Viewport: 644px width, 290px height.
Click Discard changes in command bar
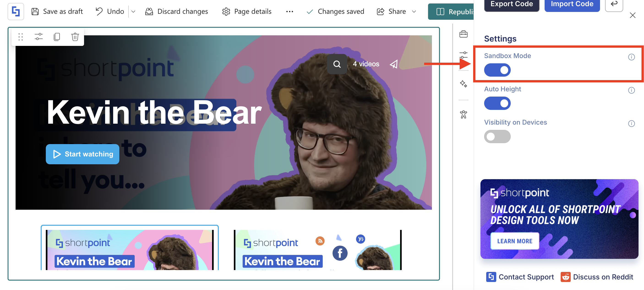pyautogui.click(x=177, y=11)
